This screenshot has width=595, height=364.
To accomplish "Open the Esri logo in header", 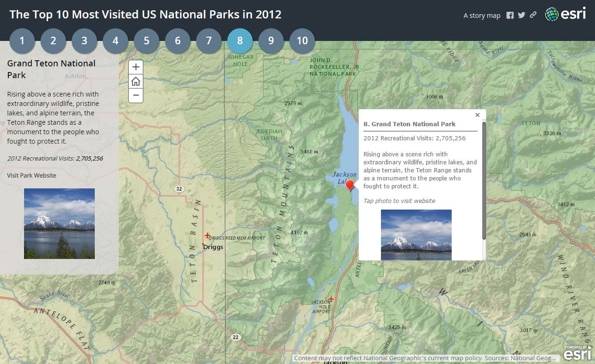I will 566,14.
